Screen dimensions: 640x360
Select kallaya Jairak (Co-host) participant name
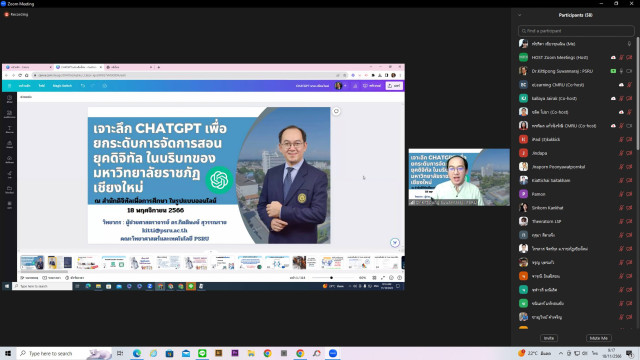coord(554,98)
